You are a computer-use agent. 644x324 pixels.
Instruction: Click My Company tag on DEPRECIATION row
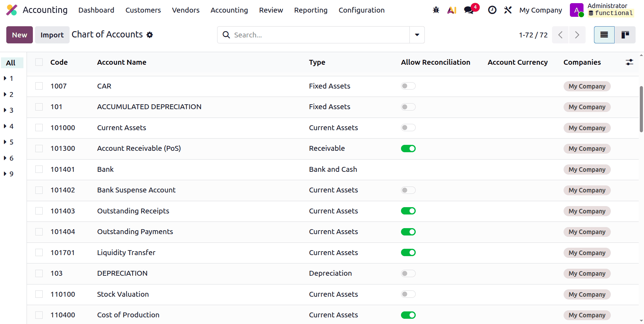[587, 274]
